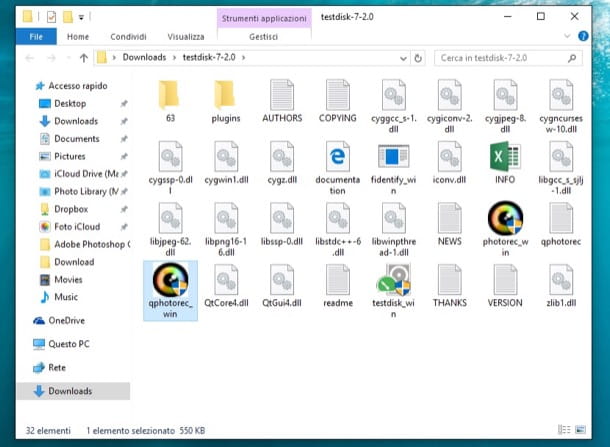Viewport: 610px width, 447px height.
Task: Select photorec_win executable
Action: click(x=505, y=229)
